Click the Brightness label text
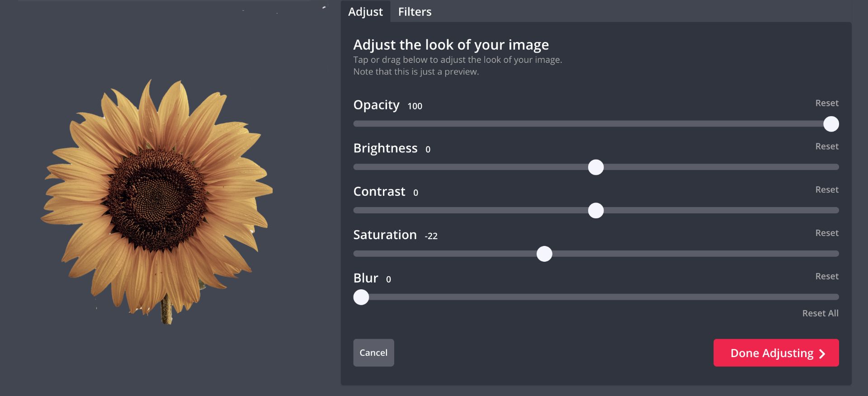 pos(385,148)
